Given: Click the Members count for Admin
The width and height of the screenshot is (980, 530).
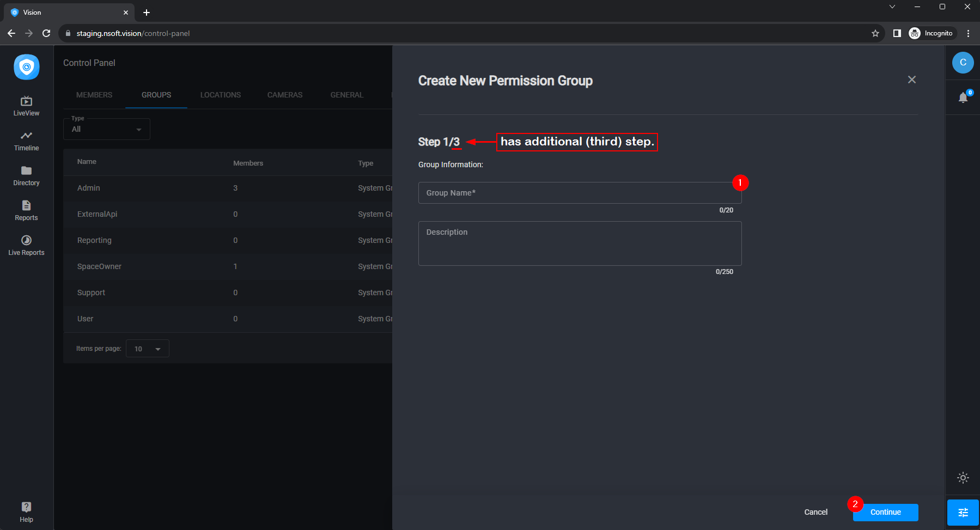Looking at the screenshot, I should click(x=235, y=188).
